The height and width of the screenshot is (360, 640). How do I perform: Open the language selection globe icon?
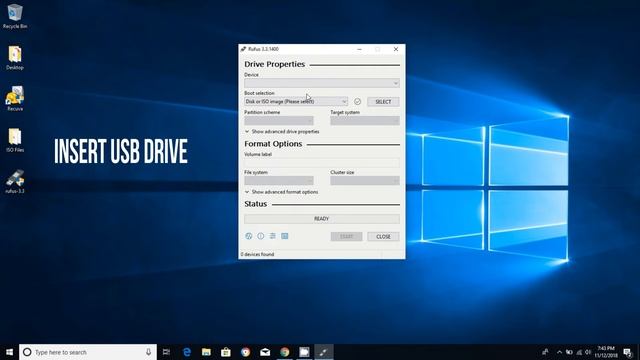click(249, 236)
